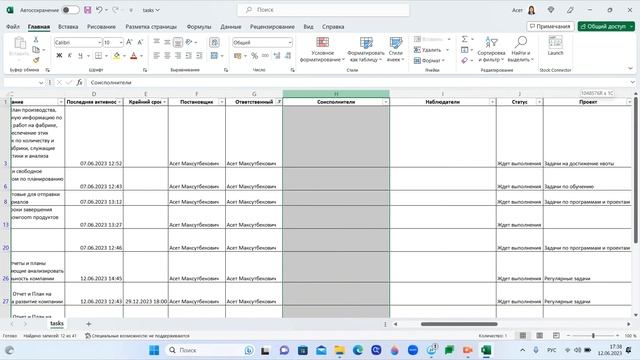Toggle the Автосохранение switch
This screenshot has width=640, height=360.
[71, 10]
